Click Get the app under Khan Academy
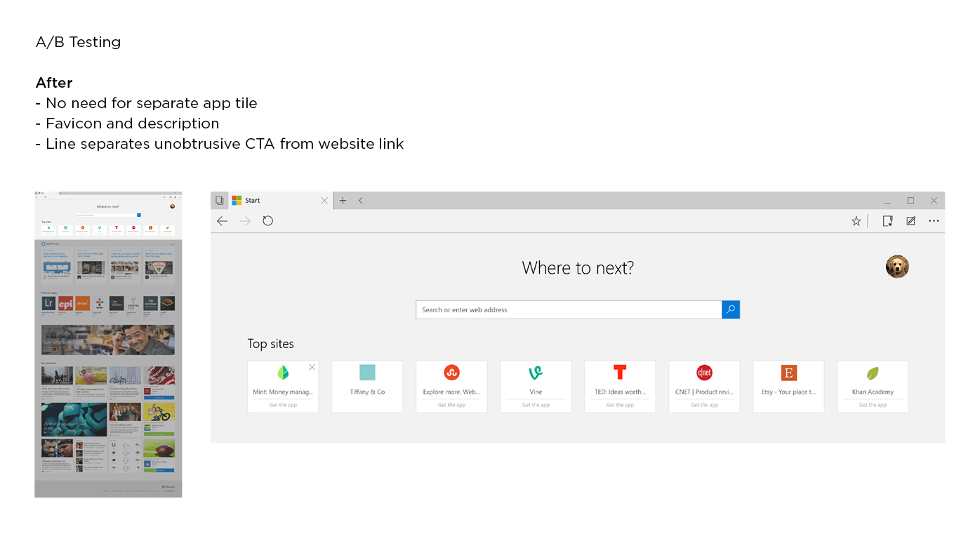The width and height of the screenshot is (980, 553). tap(873, 405)
